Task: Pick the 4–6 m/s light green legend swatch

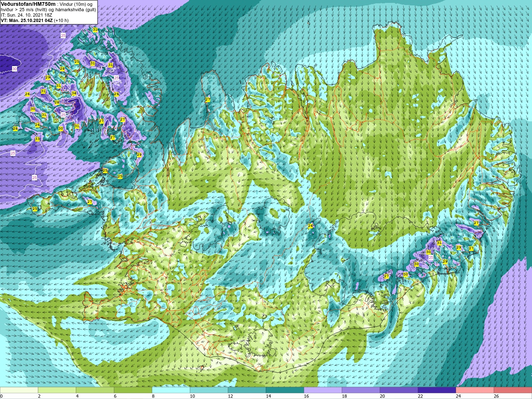Action: pos(95,390)
